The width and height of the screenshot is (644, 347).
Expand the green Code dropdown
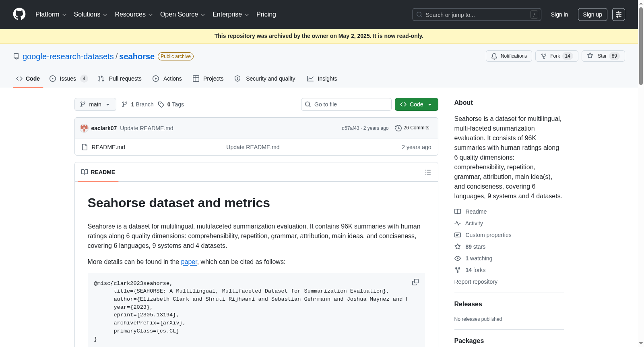pyautogui.click(x=416, y=104)
